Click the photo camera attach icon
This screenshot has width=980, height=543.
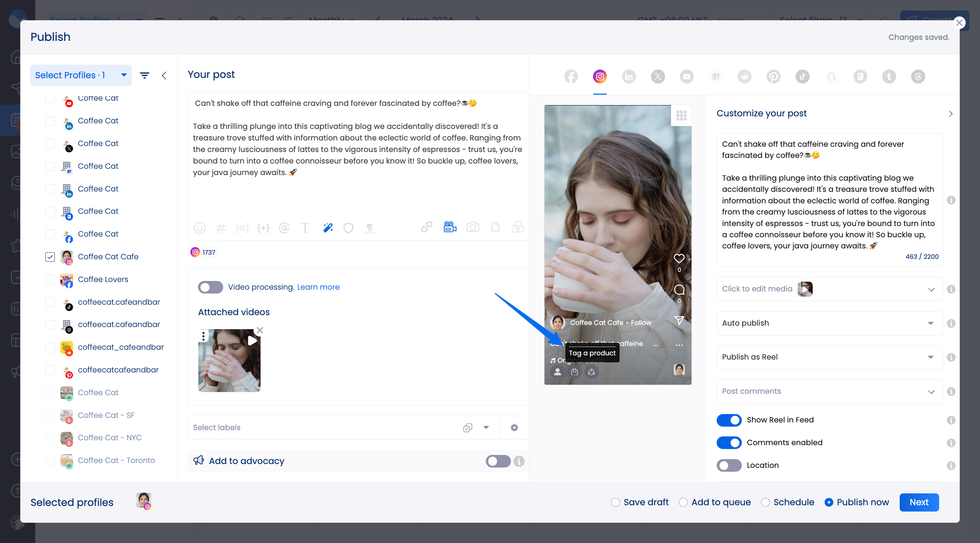click(473, 227)
